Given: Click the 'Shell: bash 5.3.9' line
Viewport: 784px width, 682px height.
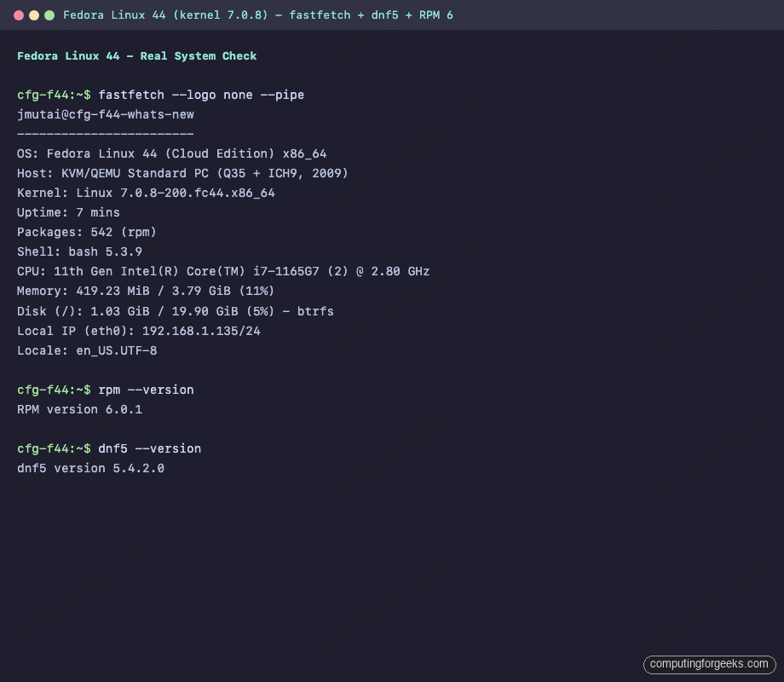Looking at the screenshot, I should 79,251.
